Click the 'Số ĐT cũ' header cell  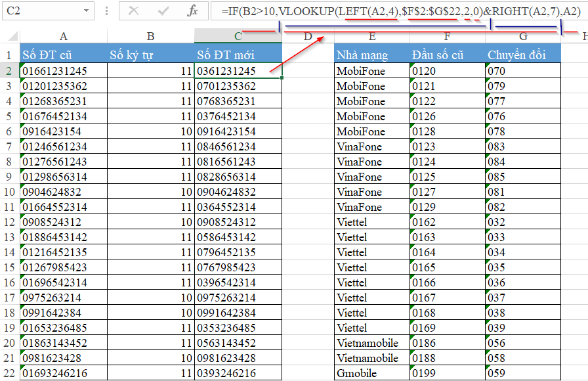(x=64, y=55)
